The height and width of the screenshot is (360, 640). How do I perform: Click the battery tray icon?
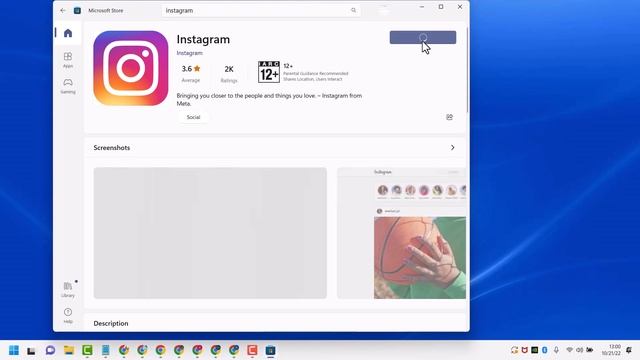(x=590, y=350)
